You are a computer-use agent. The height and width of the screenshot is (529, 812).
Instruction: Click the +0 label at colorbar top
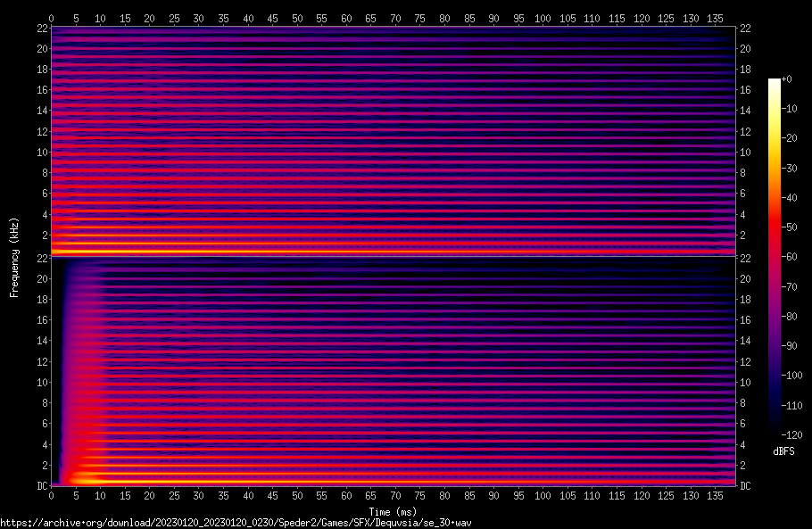(785, 79)
